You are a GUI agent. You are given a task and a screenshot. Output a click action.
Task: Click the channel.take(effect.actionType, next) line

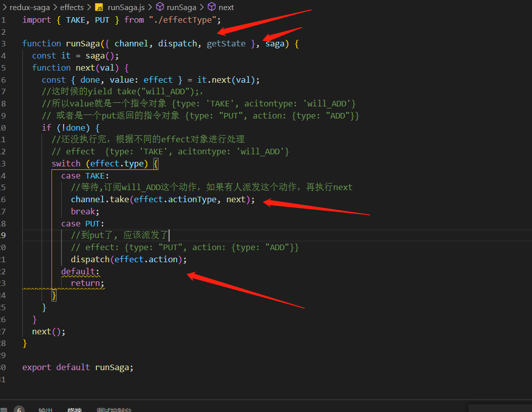tap(163, 199)
